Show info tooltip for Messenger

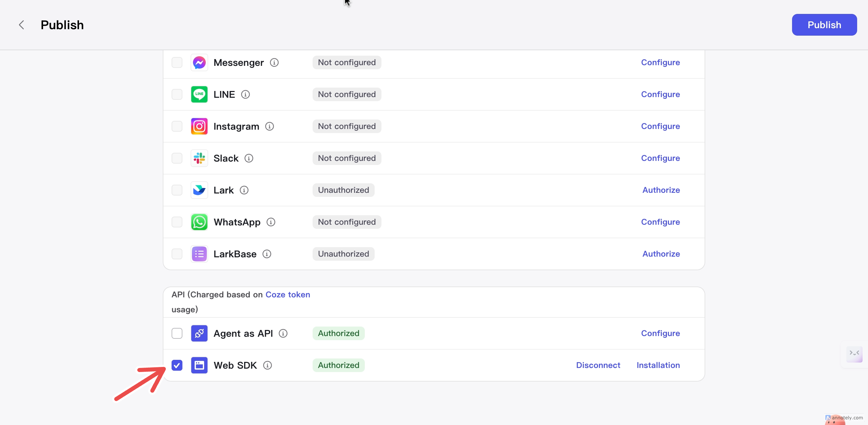click(274, 62)
